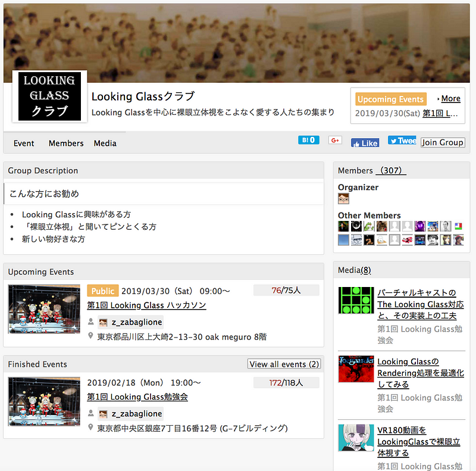Open the Media tab
476x471 pixels.
click(105, 143)
